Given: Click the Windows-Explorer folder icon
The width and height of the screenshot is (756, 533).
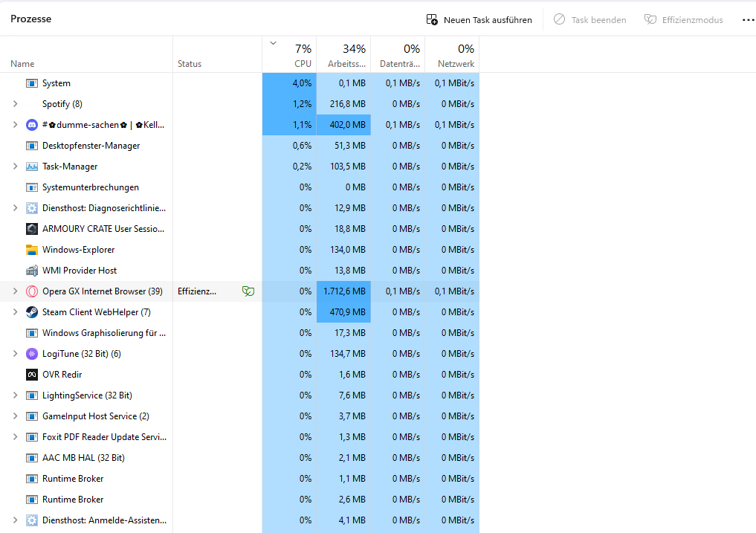Looking at the screenshot, I should tap(31, 249).
